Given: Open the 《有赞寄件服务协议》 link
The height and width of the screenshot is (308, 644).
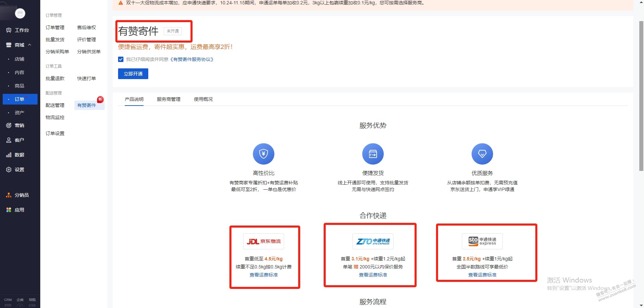Looking at the screenshot, I should [192, 59].
